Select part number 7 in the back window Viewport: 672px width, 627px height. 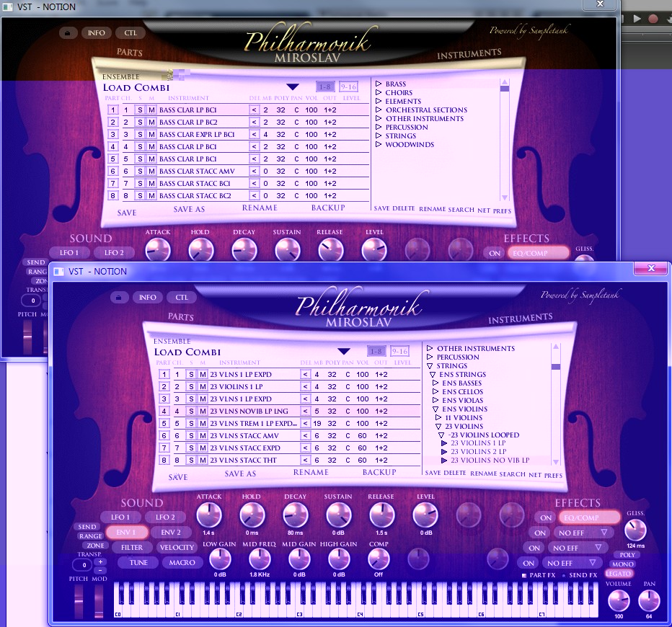(112, 183)
